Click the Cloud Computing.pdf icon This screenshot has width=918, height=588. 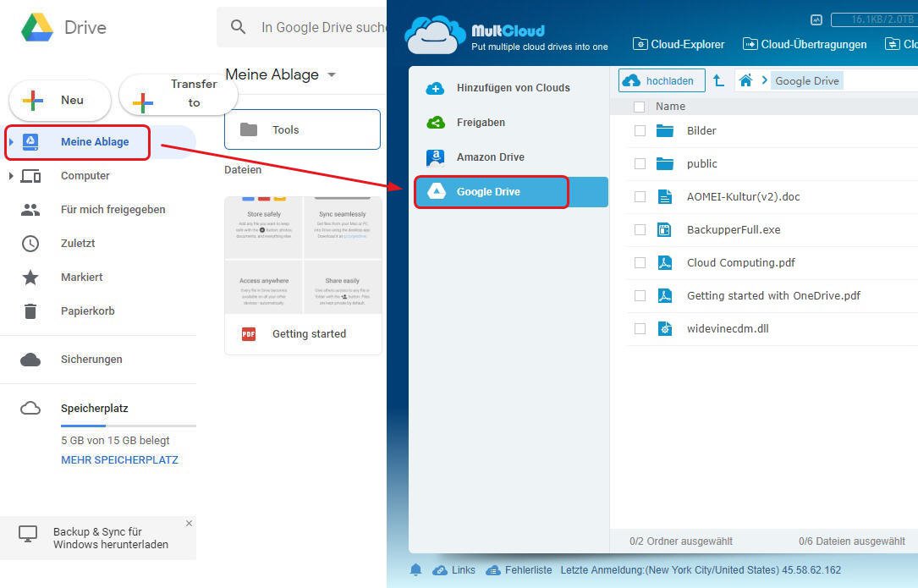664,263
